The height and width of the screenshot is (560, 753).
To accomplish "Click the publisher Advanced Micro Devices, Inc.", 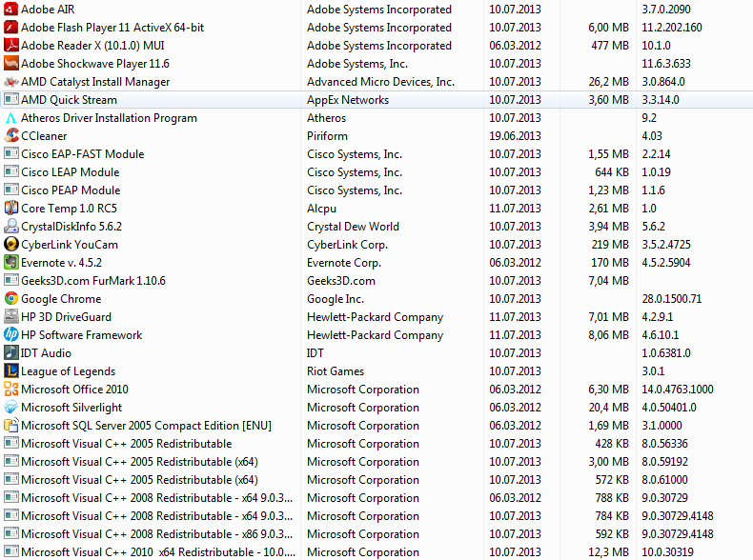I will pyautogui.click(x=380, y=82).
